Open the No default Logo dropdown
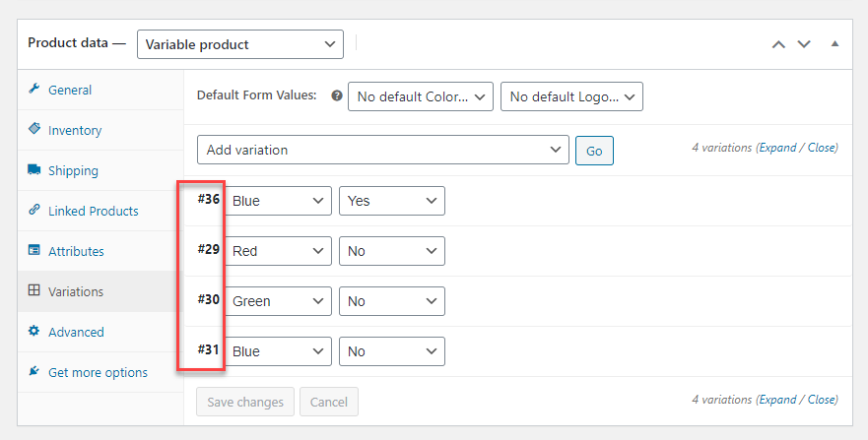 click(x=571, y=96)
